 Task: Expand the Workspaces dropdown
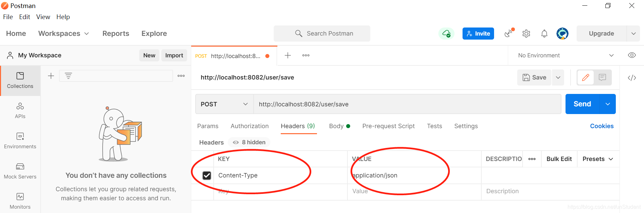point(64,34)
